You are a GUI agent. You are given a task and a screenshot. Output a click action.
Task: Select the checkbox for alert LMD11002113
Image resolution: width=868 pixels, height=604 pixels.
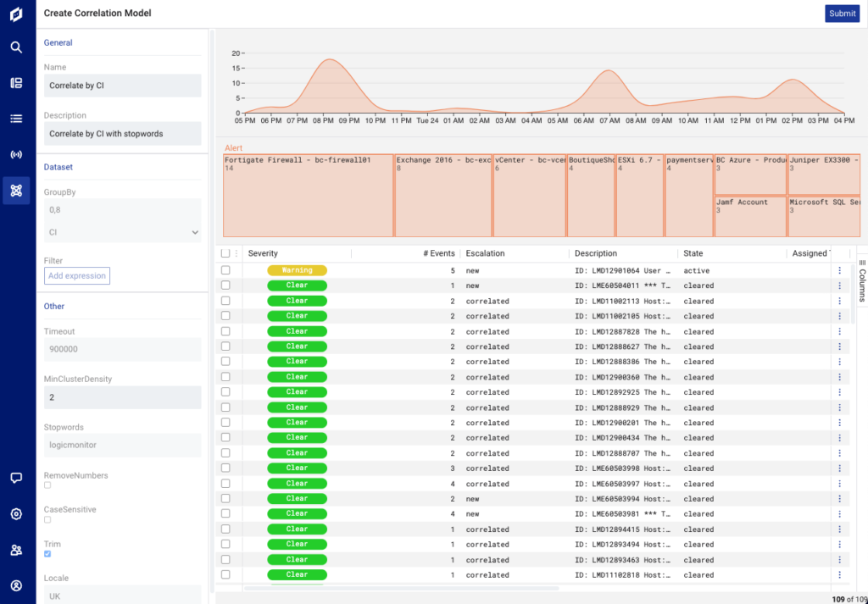coord(225,301)
